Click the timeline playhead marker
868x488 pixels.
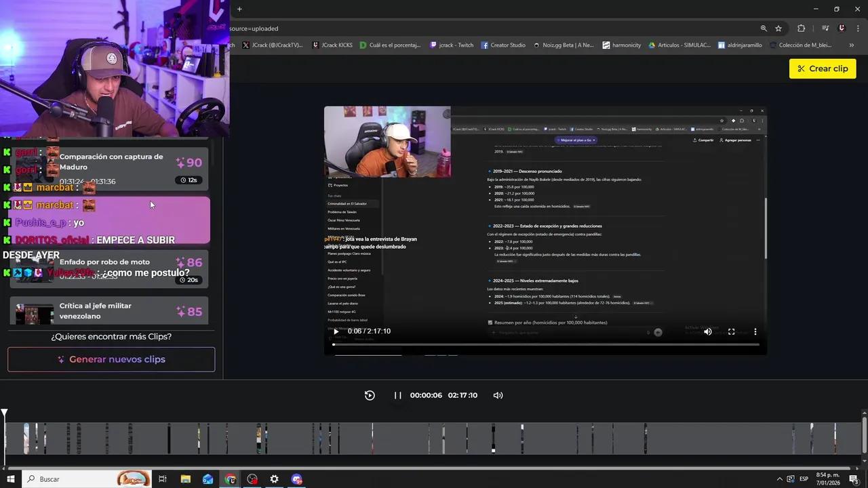[5, 413]
